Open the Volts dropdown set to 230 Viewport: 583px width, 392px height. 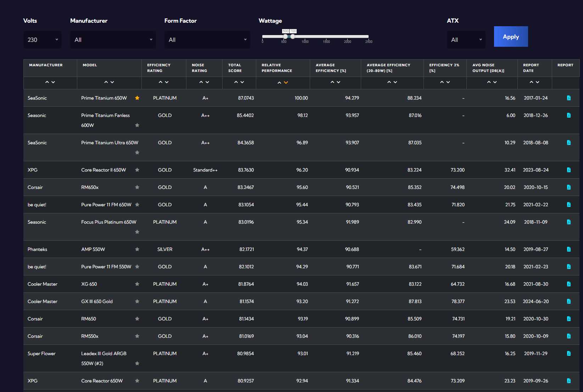[x=43, y=40]
